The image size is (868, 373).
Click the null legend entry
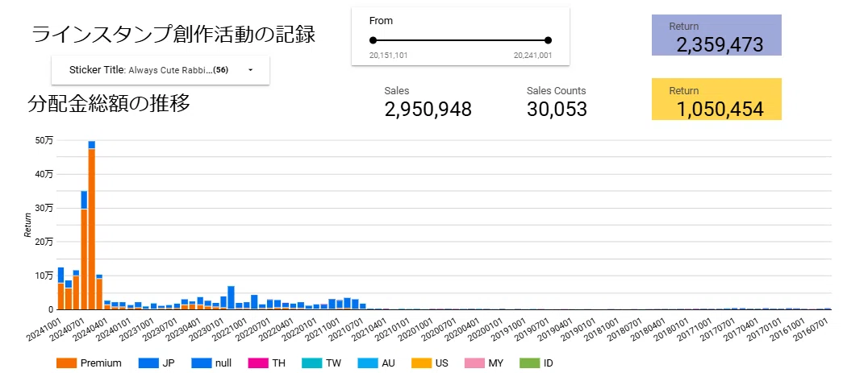pos(211,363)
